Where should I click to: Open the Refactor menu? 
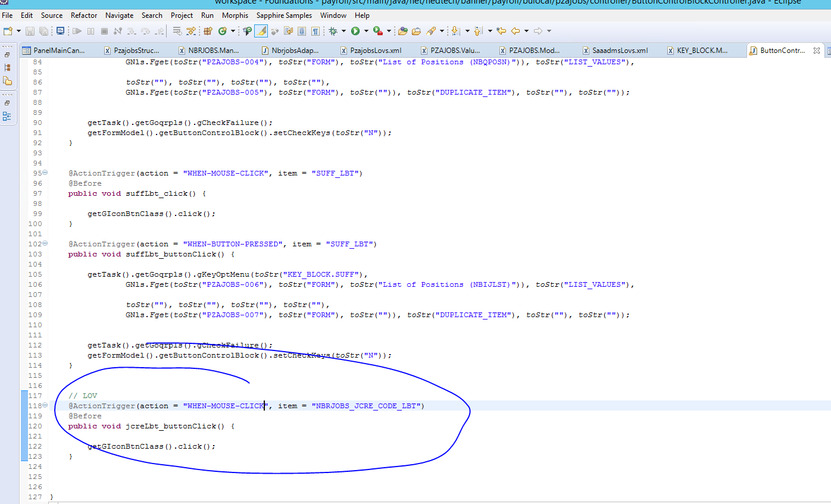coord(83,15)
